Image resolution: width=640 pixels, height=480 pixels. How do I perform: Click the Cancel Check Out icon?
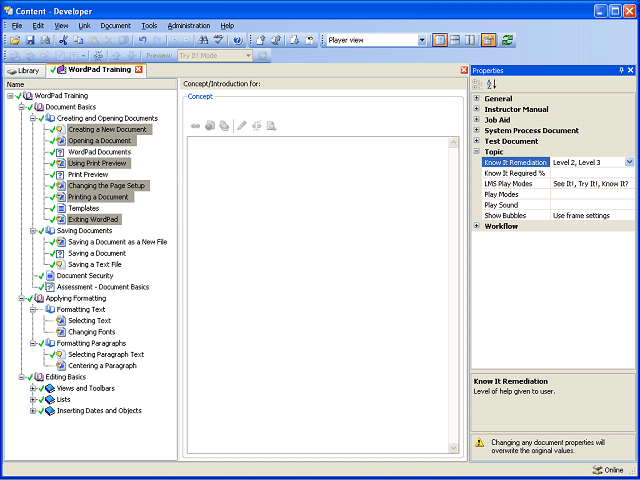coord(310,40)
